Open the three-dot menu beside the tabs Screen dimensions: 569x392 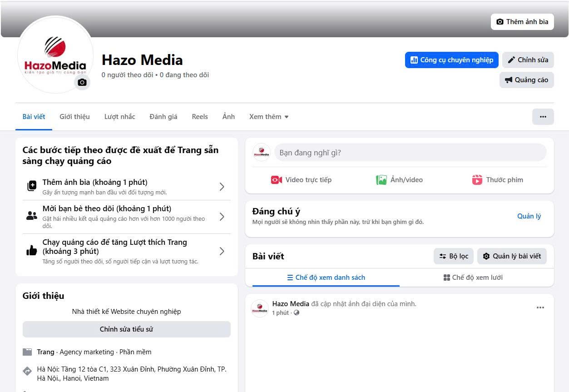pos(543,117)
